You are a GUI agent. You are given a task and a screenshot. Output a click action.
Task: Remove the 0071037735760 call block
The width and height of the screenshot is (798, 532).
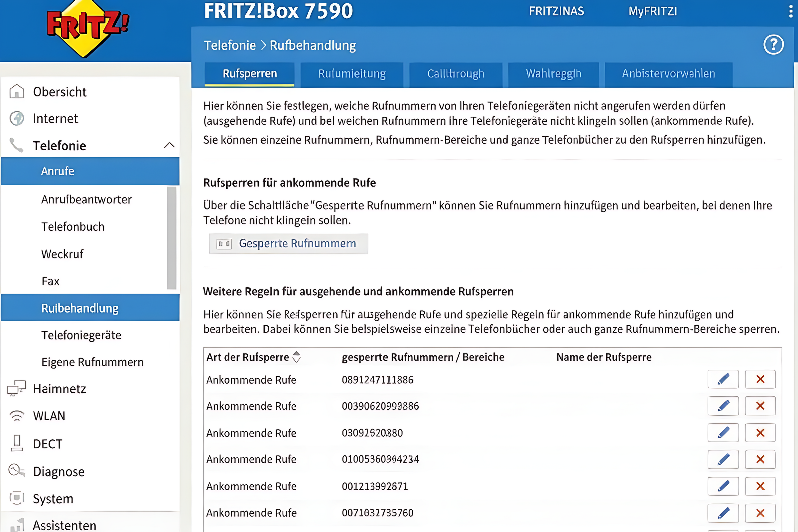click(x=760, y=513)
